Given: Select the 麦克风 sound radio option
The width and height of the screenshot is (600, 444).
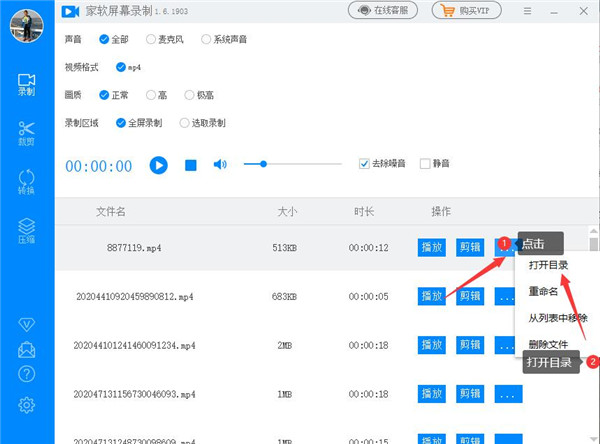Looking at the screenshot, I should (165, 39).
